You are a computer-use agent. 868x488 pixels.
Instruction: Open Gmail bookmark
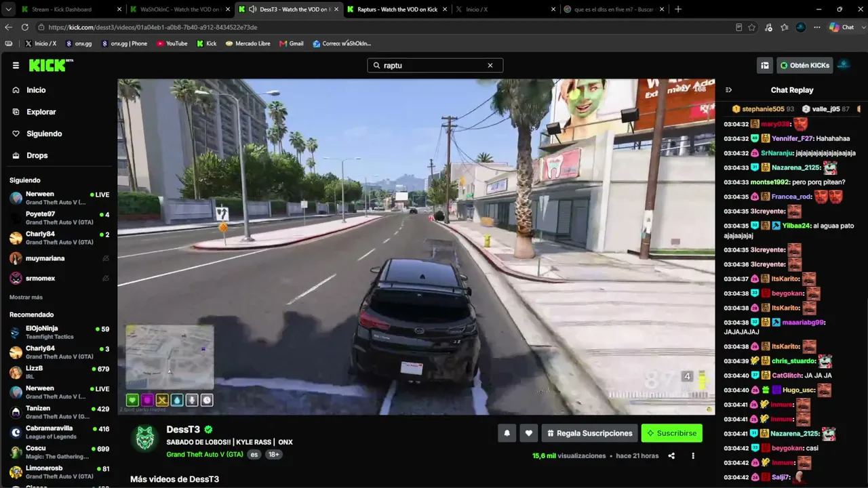[x=292, y=43]
